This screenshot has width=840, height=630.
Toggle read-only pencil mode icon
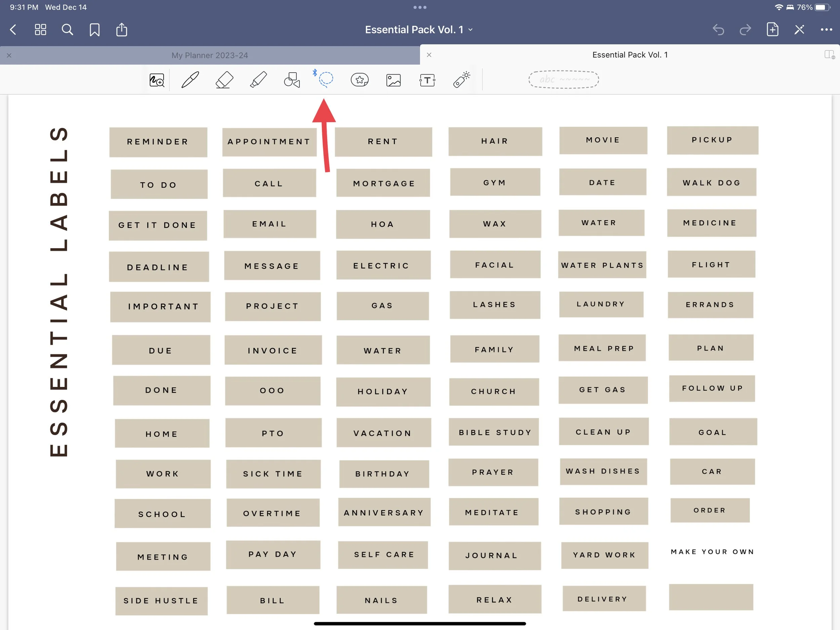pos(799,30)
